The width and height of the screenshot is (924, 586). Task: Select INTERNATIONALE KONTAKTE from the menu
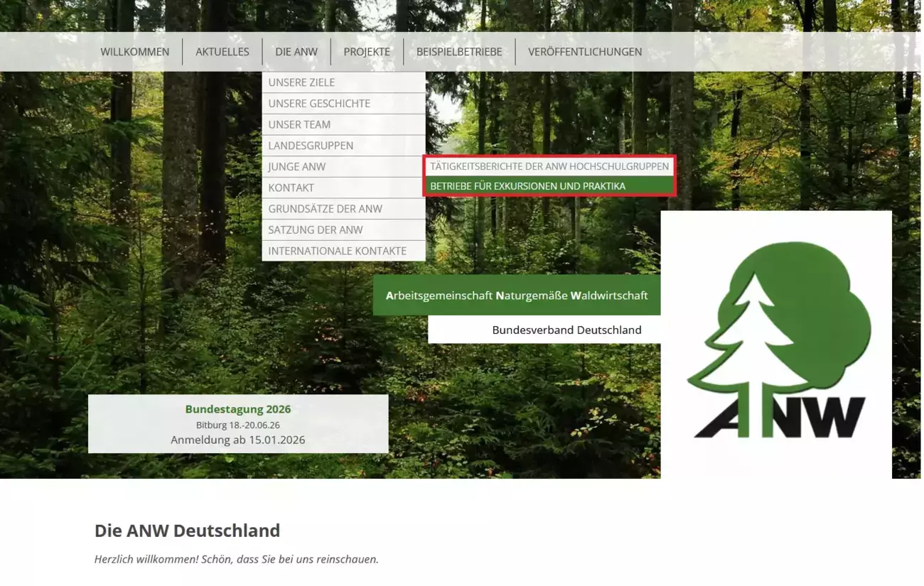coord(337,250)
